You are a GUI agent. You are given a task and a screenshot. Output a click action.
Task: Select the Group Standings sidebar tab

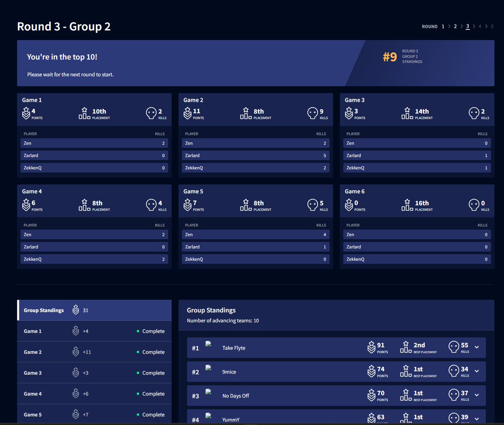pos(94,310)
